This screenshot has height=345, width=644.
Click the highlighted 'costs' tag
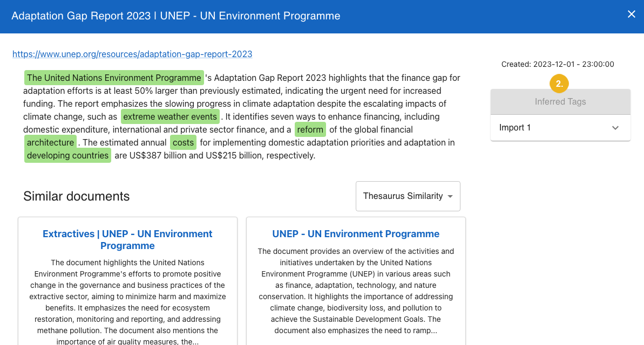coord(183,142)
